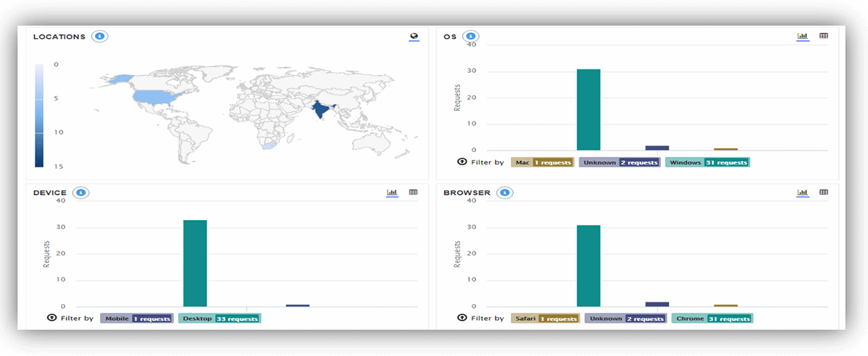
Task: Show OS data as table view
Action: [824, 36]
